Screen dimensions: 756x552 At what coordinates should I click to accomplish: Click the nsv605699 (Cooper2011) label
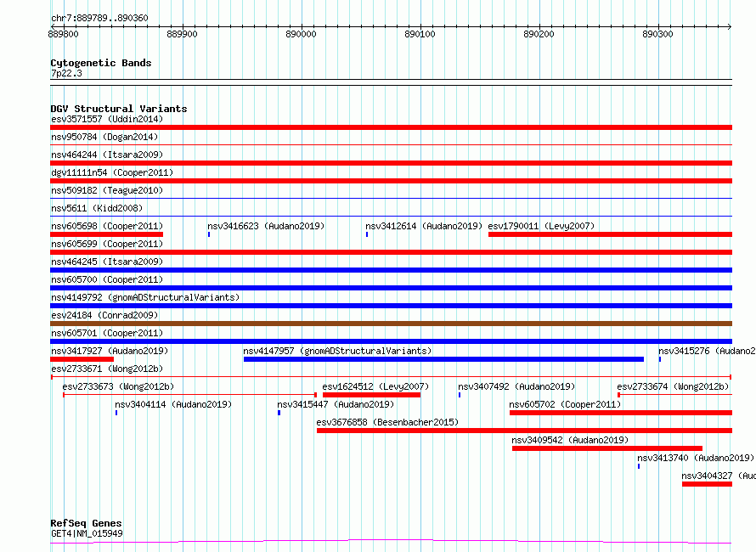coord(107,244)
